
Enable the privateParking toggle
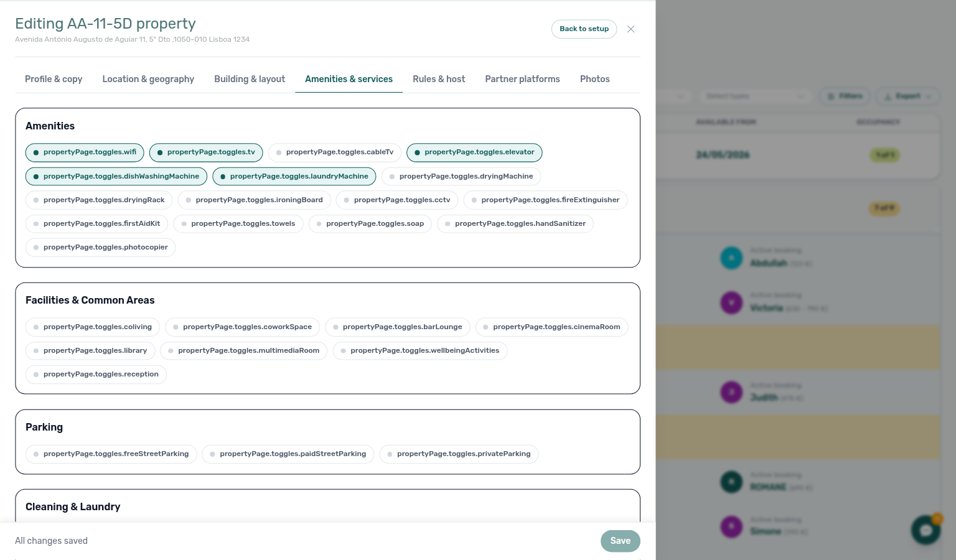pos(459,454)
